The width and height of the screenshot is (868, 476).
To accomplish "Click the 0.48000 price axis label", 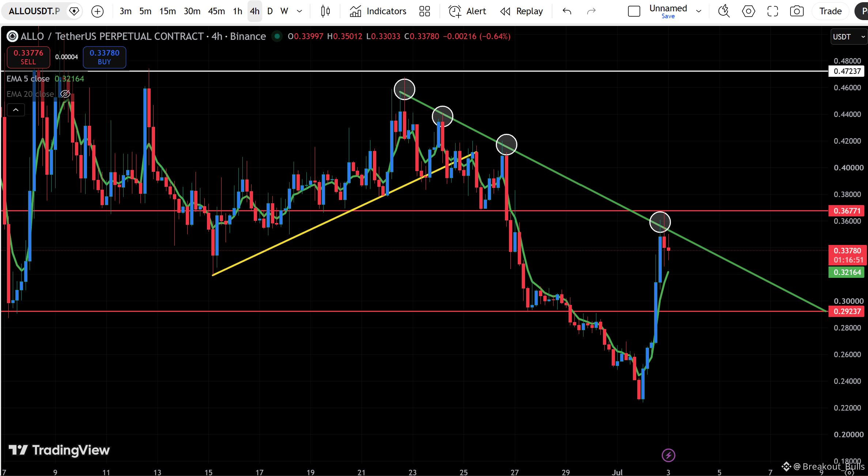I will (x=847, y=61).
